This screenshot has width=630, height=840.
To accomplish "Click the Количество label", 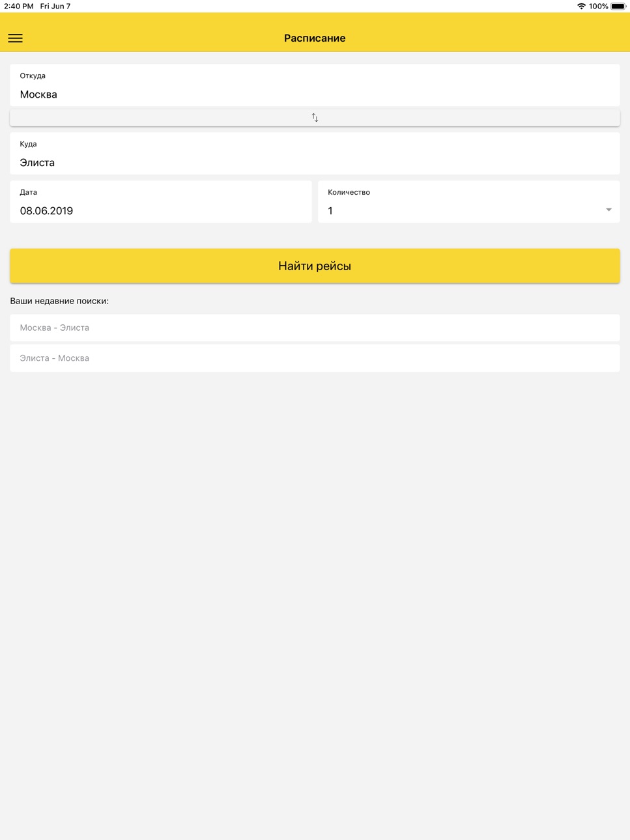I will (349, 192).
